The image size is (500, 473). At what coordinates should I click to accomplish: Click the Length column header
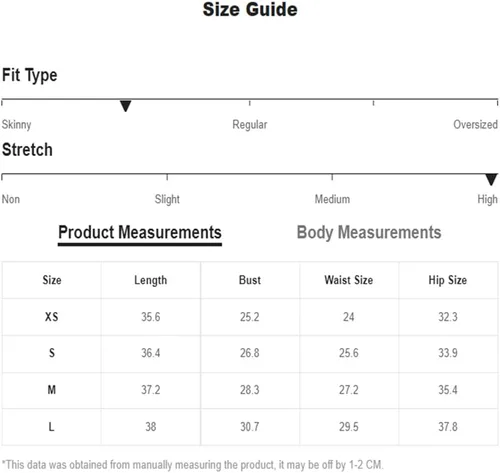[151, 280]
